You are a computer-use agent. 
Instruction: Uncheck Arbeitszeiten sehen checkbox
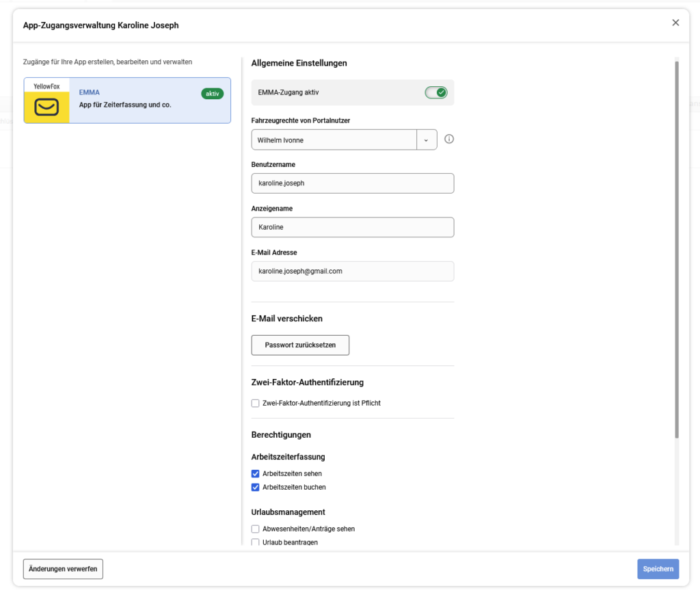pyautogui.click(x=256, y=474)
